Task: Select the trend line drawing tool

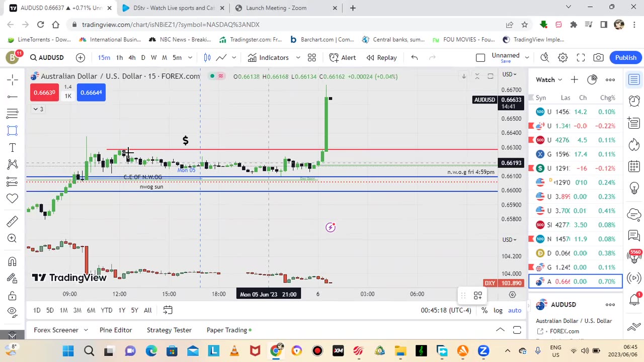Action: pyautogui.click(x=13, y=97)
